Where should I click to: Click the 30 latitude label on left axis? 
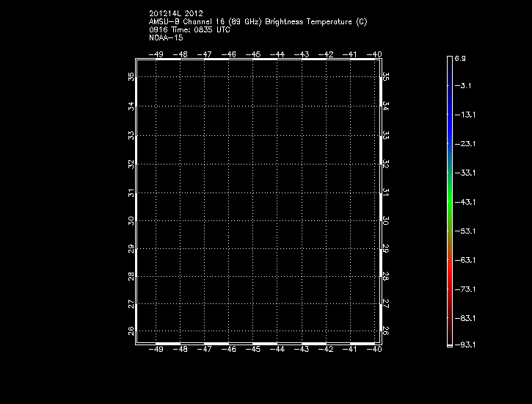(x=131, y=220)
